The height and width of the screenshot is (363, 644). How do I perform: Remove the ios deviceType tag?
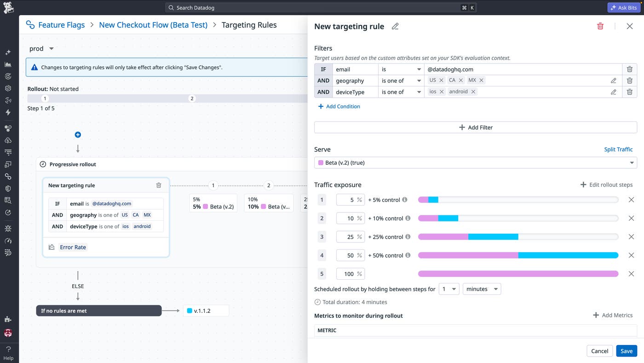[442, 92]
